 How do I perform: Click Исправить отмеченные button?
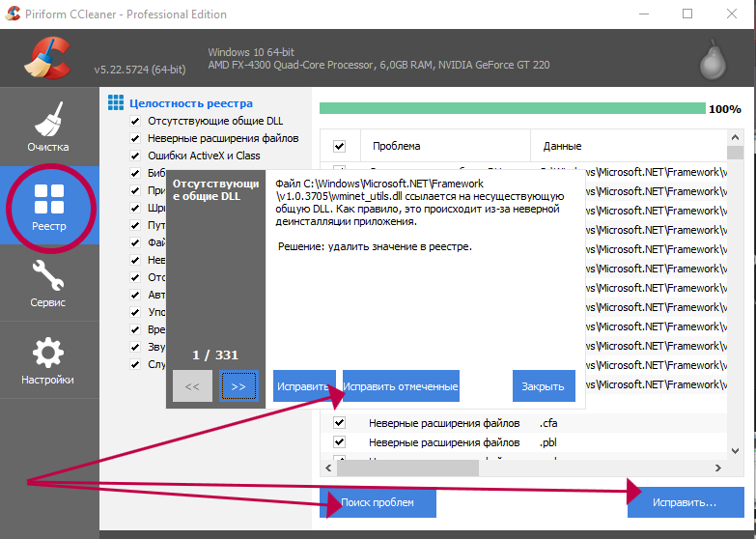click(401, 386)
